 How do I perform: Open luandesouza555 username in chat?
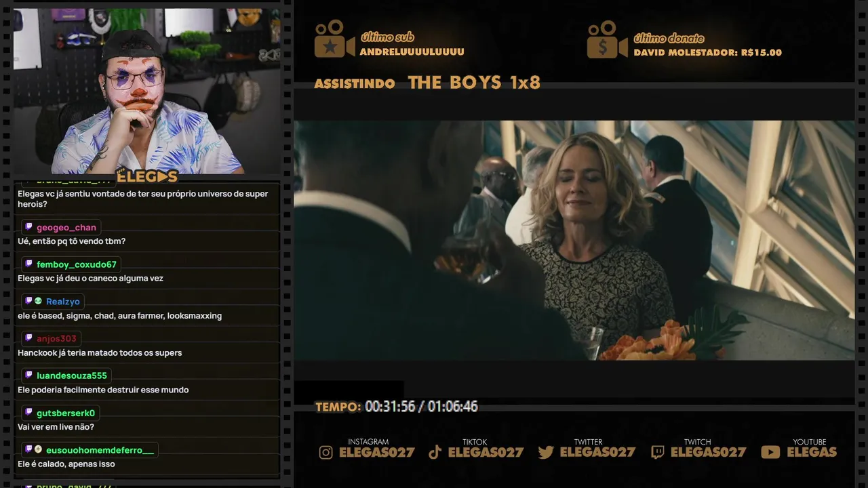[72, 375]
